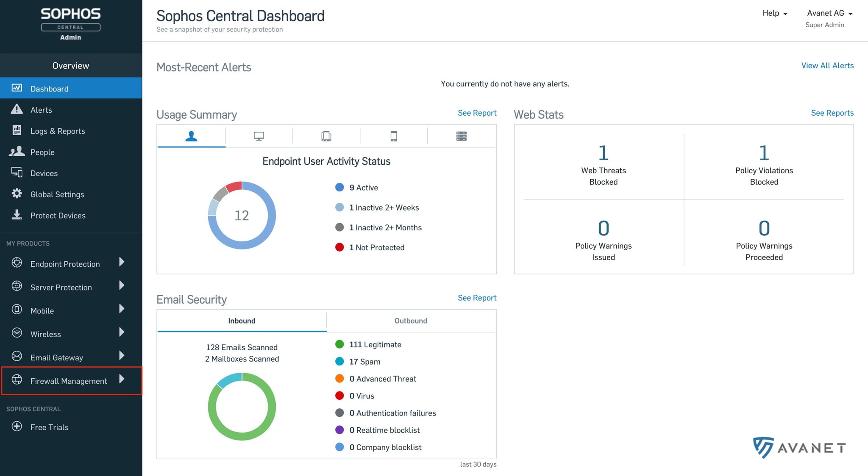Switch to the Inbound email tab
Viewport: 868px width, 476px height.
pyautogui.click(x=242, y=321)
